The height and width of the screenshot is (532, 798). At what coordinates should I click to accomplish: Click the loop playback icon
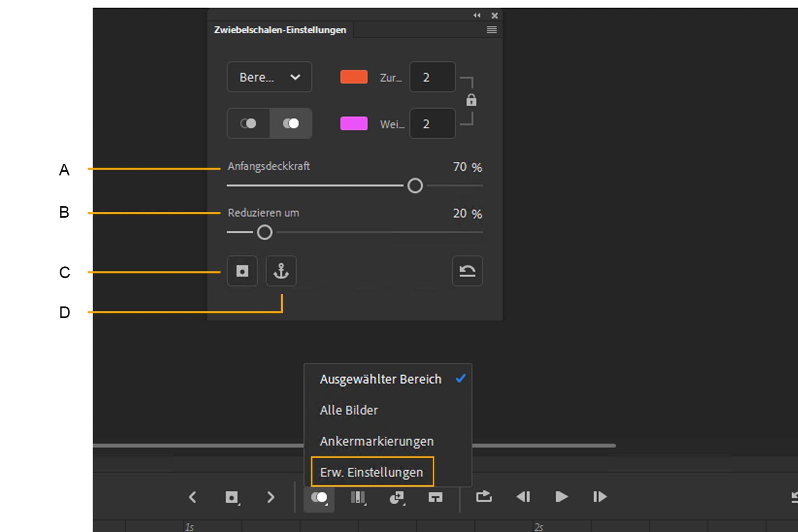click(x=484, y=497)
